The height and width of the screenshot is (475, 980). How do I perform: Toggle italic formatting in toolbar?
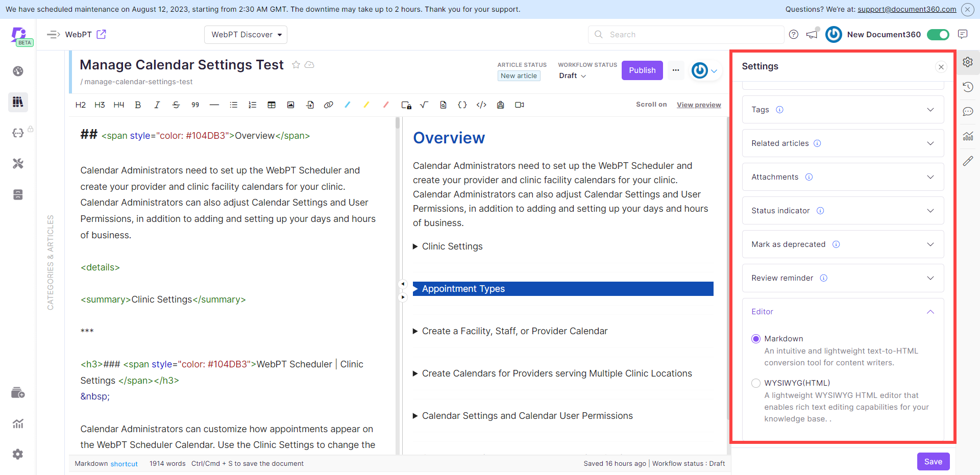(x=157, y=105)
